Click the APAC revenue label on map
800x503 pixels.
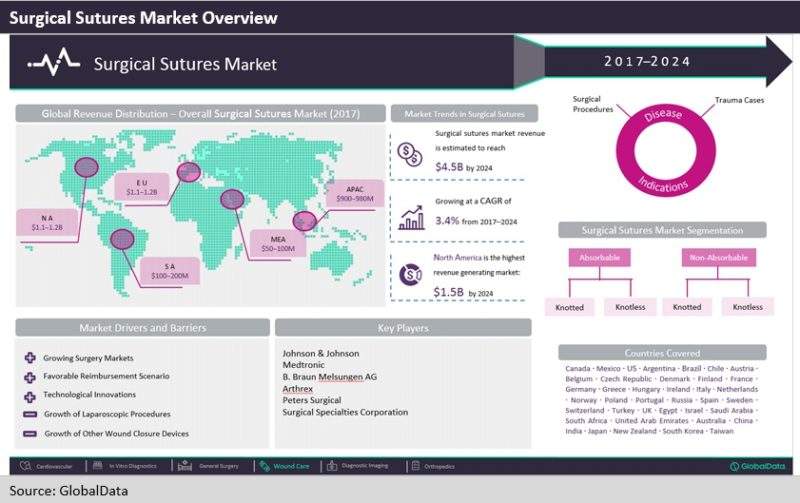[354, 193]
